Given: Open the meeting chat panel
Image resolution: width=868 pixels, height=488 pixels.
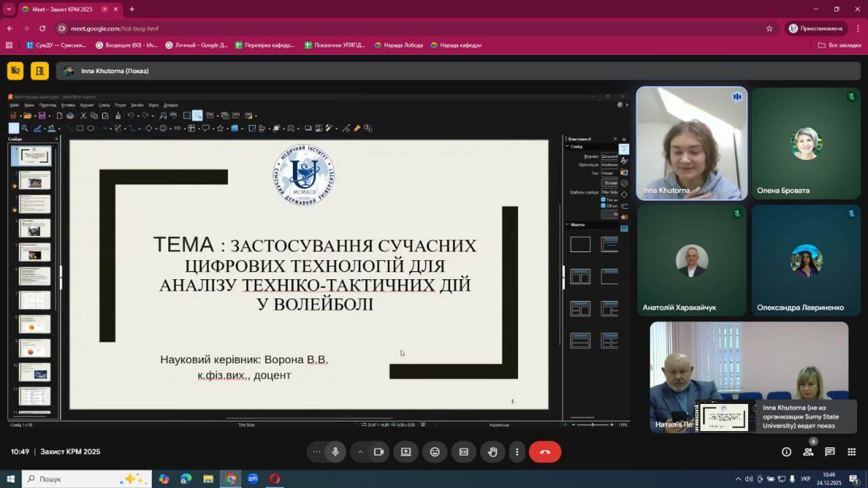Looking at the screenshot, I should 829,452.
